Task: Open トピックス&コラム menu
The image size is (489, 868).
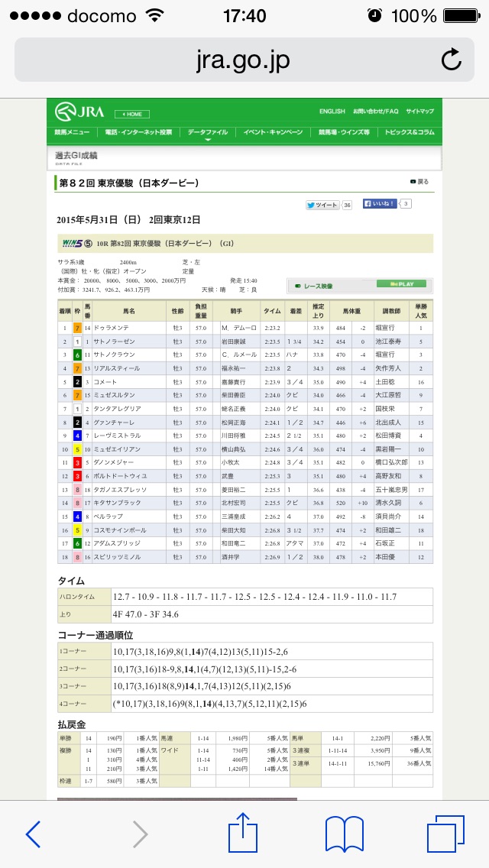Action: pyautogui.click(x=410, y=132)
